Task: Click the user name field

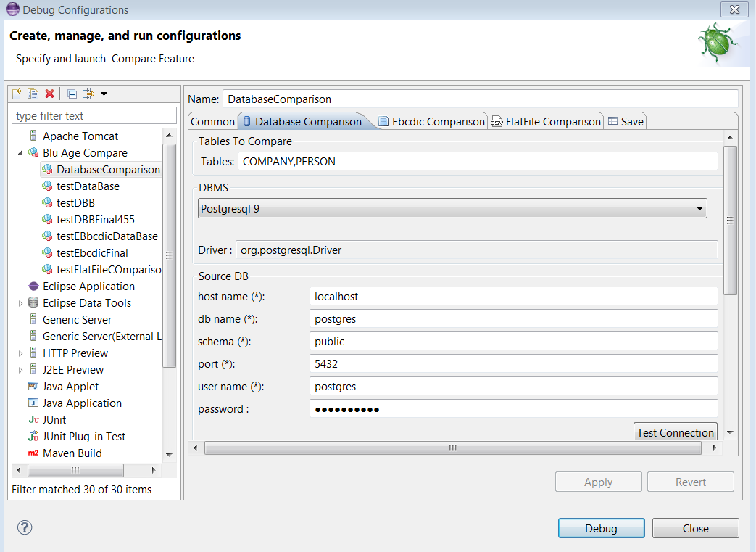Action: click(513, 387)
